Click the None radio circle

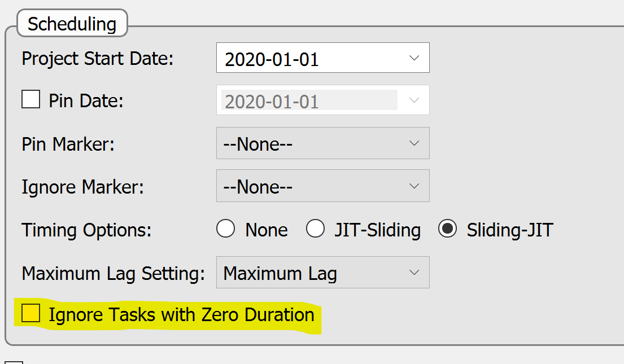(x=225, y=229)
